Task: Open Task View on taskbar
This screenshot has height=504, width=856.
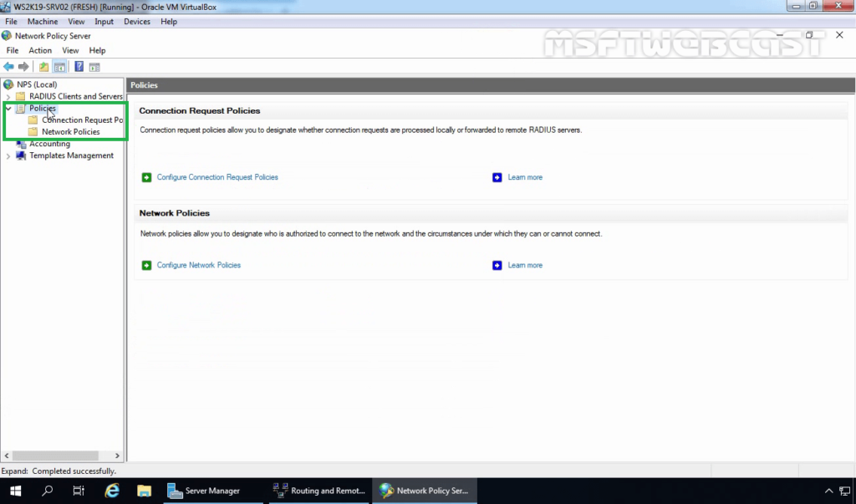Action: 79,491
